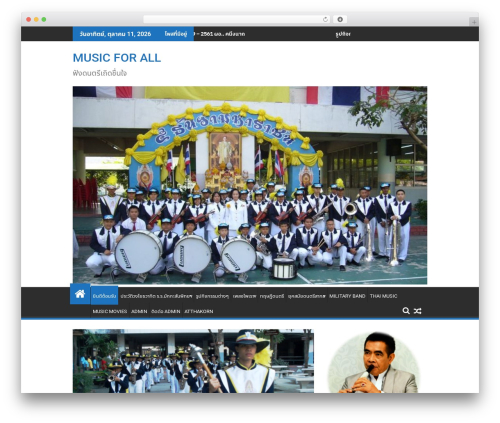Select the Thai tagline under site title

coord(100,73)
